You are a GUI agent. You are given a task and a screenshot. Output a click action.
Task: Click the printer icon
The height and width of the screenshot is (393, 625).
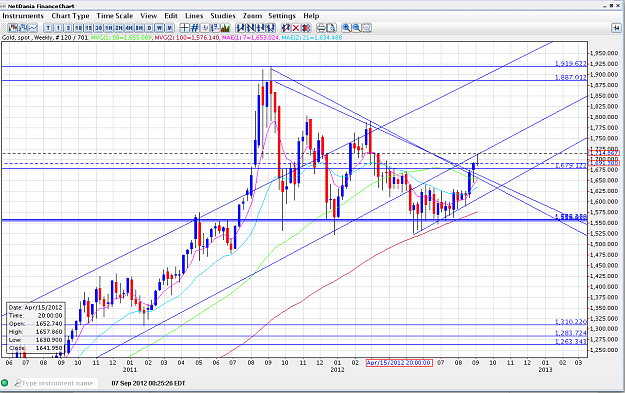(x=321, y=28)
